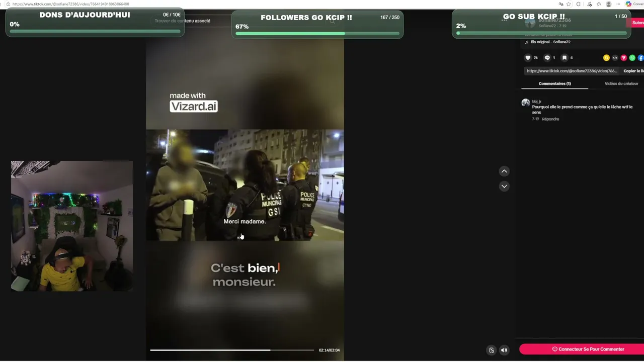Click the video timestamp 02:14/03:04
Screen dimensions: 644x362
(x=329, y=350)
